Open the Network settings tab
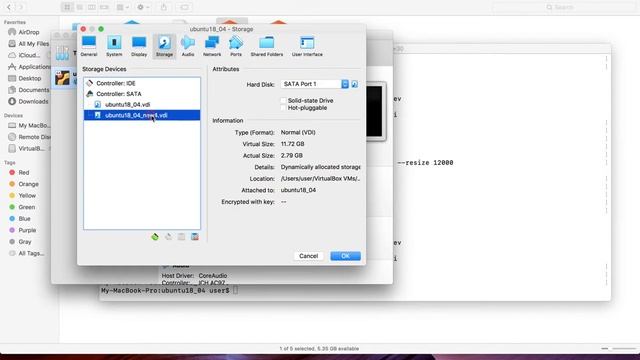This screenshot has height=360, width=640. pyautogui.click(x=212, y=46)
